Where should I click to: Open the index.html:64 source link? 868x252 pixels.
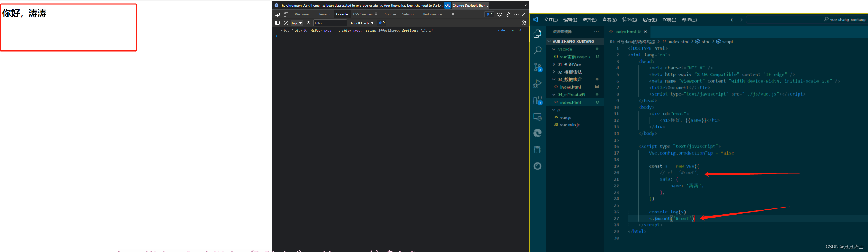[x=509, y=30]
